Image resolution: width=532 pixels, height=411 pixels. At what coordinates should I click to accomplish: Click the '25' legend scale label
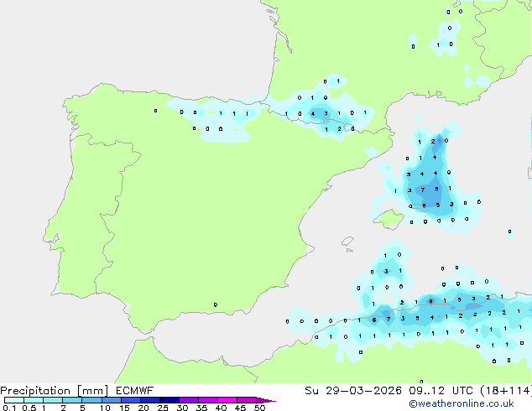[163, 408]
